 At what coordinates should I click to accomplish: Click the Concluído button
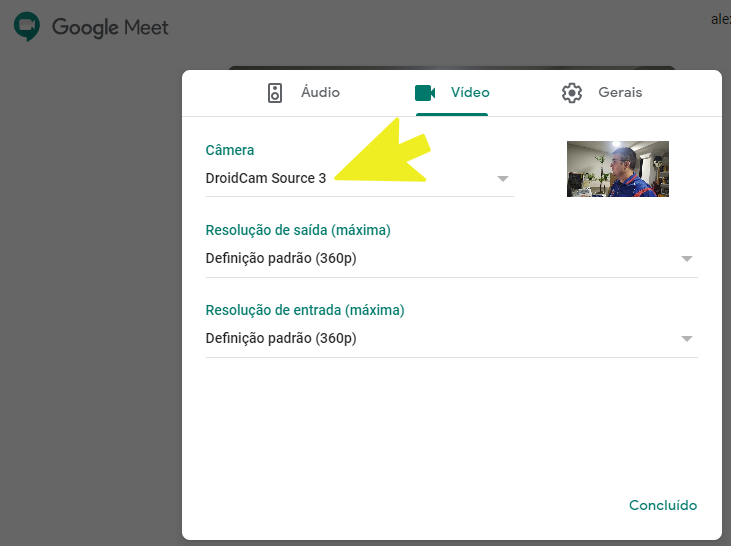663,505
